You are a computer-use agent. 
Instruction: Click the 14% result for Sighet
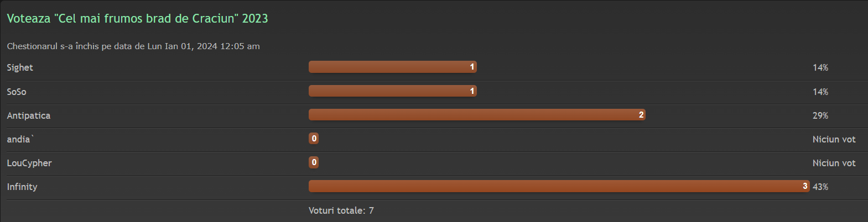click(x=820, y=67)
